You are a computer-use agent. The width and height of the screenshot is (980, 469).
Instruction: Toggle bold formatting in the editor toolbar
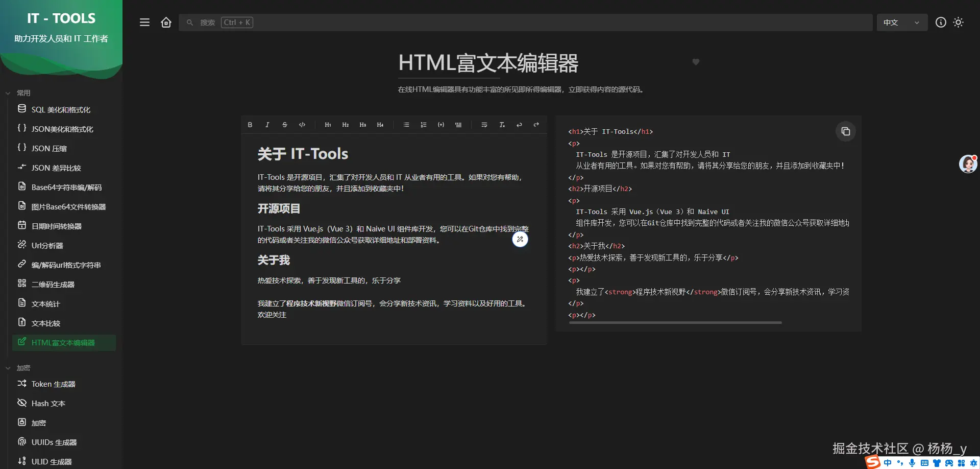pyautogui.click(x=250, y=125)
